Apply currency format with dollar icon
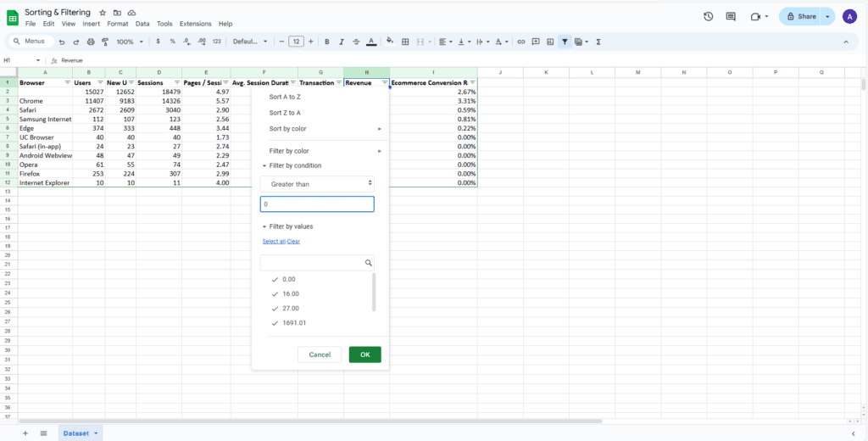Viewport: 868px width, 441px height. click(x=159, y=42)
